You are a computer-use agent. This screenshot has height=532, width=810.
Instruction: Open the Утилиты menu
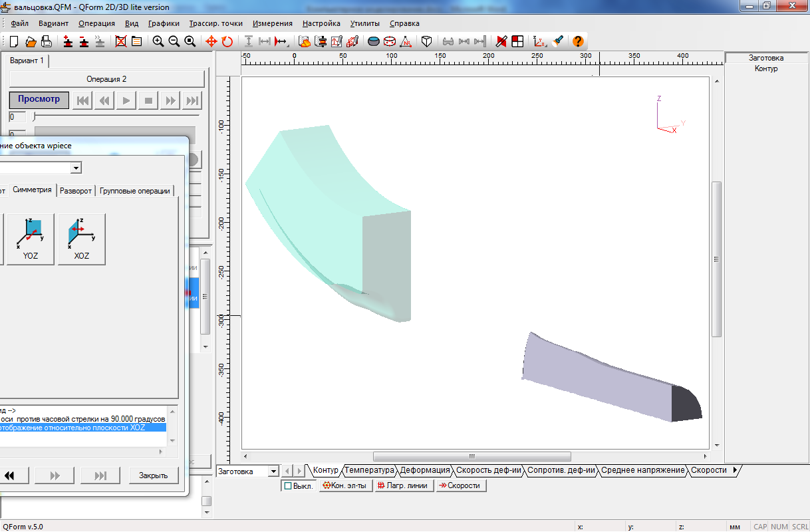(364, 23)
